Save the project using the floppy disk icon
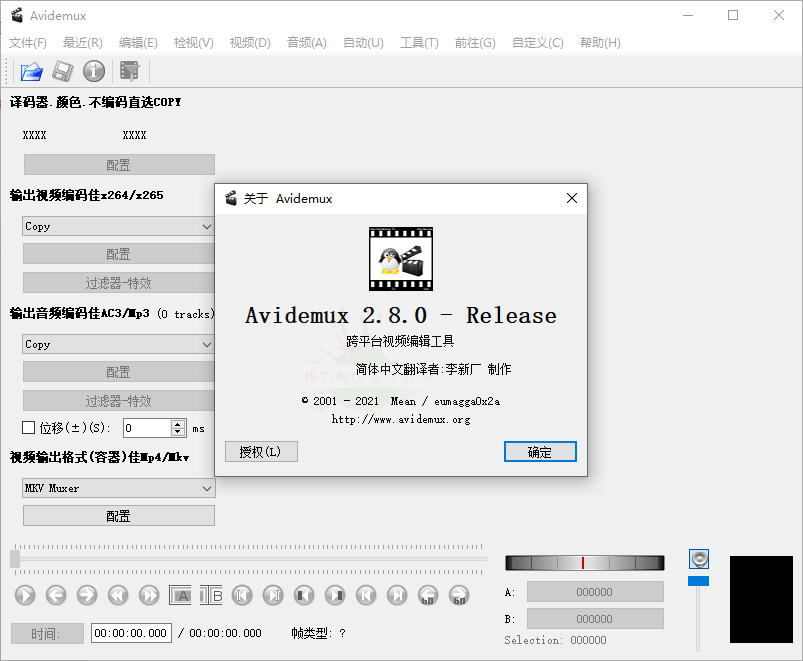 [60, 71]
